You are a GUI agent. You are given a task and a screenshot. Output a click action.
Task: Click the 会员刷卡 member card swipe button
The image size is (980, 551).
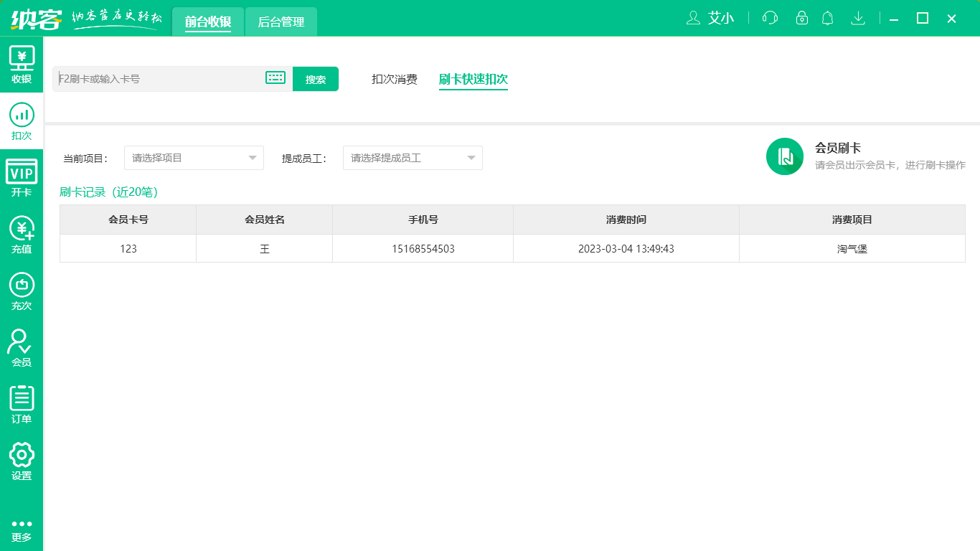tap(785, 156)
